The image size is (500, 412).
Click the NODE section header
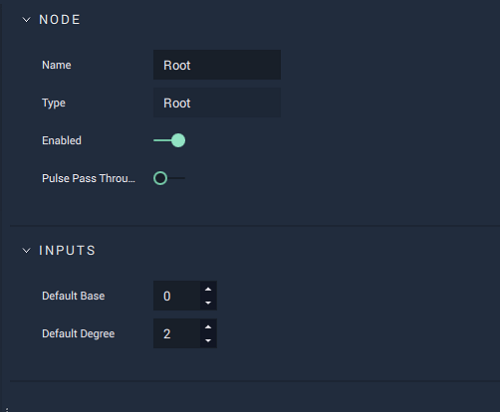[x=60, y=20]
